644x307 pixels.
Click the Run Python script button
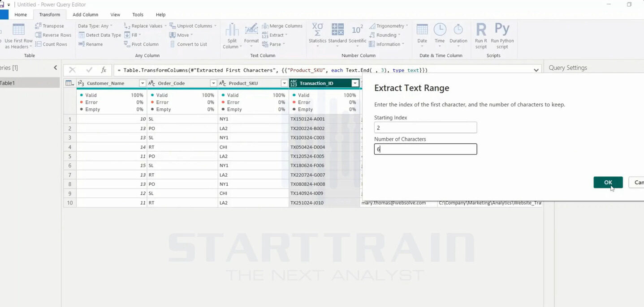click(502, 36)
